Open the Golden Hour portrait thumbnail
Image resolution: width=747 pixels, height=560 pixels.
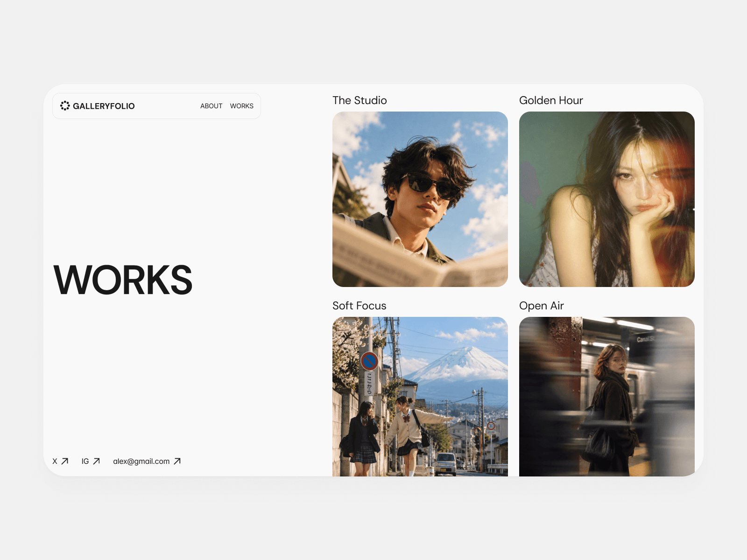click(607, 199)
